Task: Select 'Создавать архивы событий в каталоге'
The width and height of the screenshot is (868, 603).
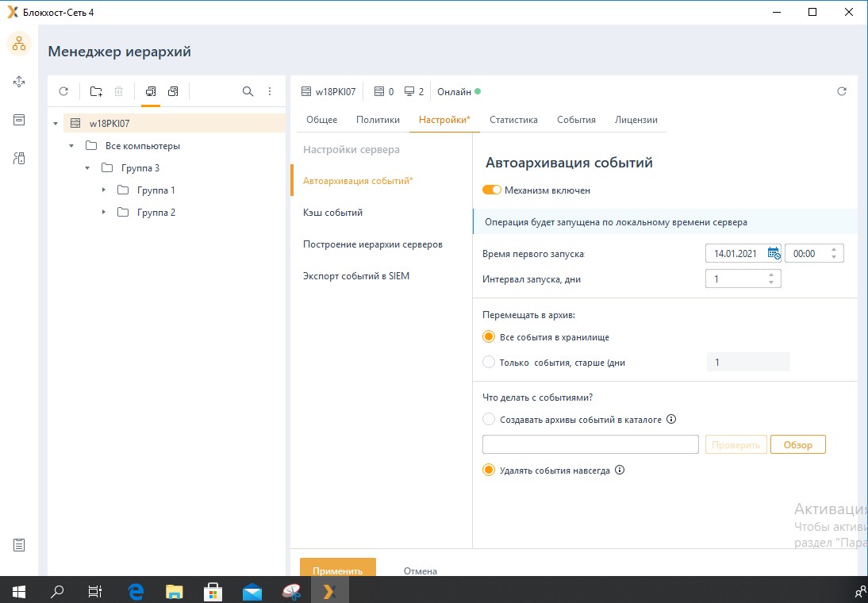Action: click(x=488, y=419)
